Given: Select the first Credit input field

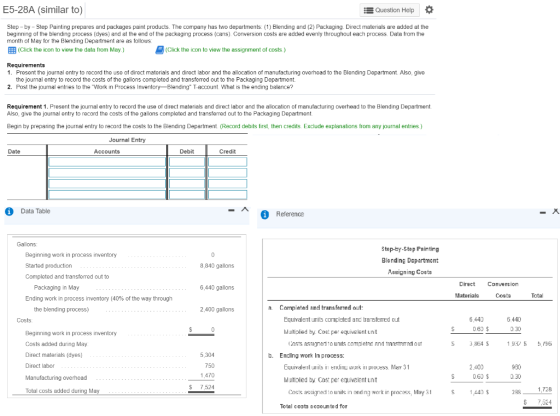Looking at the screenshot, I should coord(228,162).
